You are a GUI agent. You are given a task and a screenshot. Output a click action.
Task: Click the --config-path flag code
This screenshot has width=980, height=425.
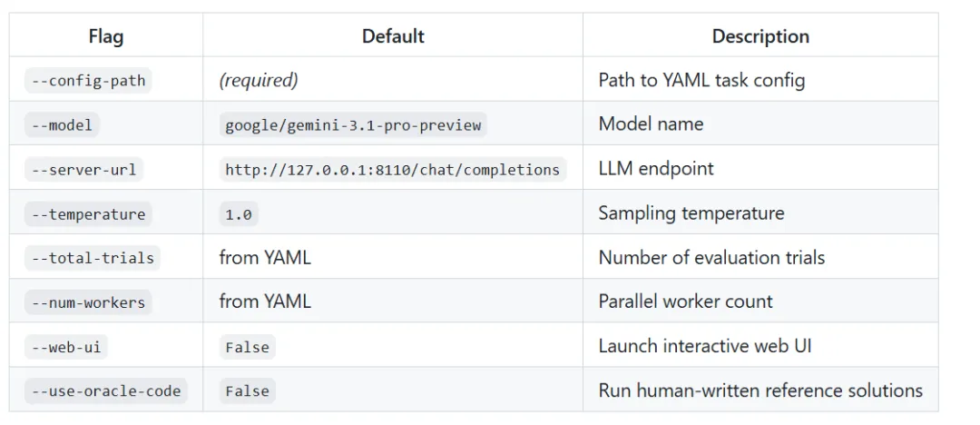pos(88,81)
